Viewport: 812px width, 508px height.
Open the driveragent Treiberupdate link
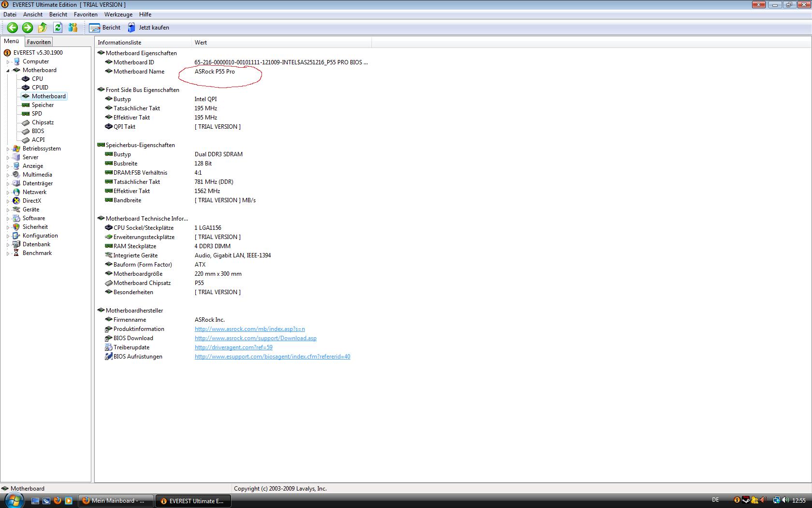(x=233, y=347)
